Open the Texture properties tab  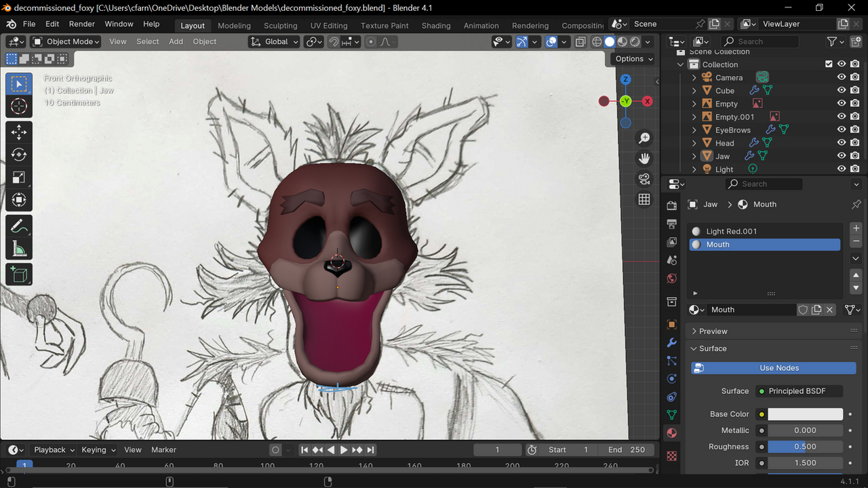tap(672, 456)
